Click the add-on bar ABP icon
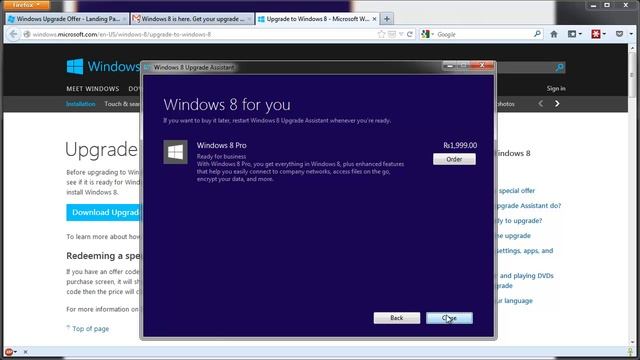The height and width of the screenshot is (360, 640). 9,351
